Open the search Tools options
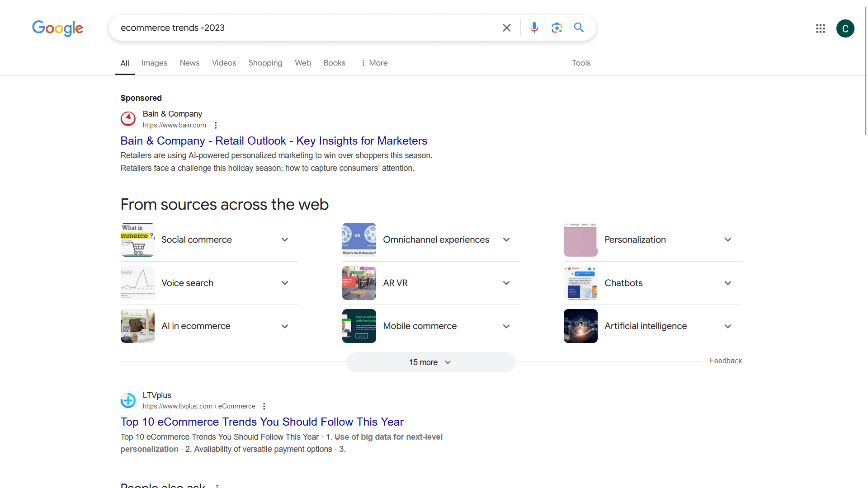The width and height of the screenshot is (868, 488). pyautogui.click(x=581, y=63)
